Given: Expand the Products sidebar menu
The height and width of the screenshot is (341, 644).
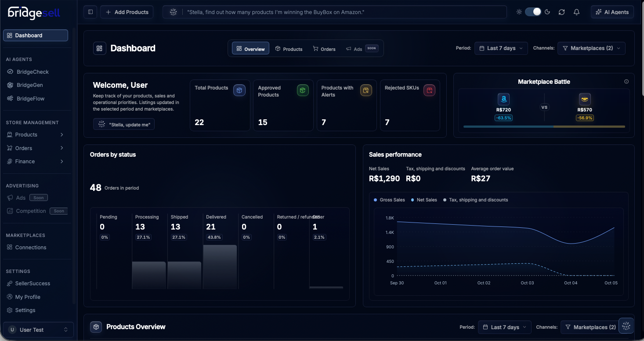Looking at the screenshot, I should coord(36,135).
